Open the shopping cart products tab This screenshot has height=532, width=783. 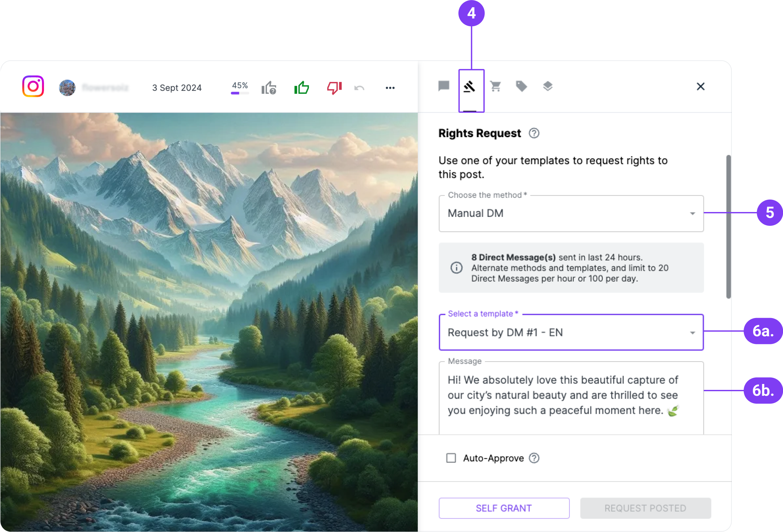[x=495, y=86]
